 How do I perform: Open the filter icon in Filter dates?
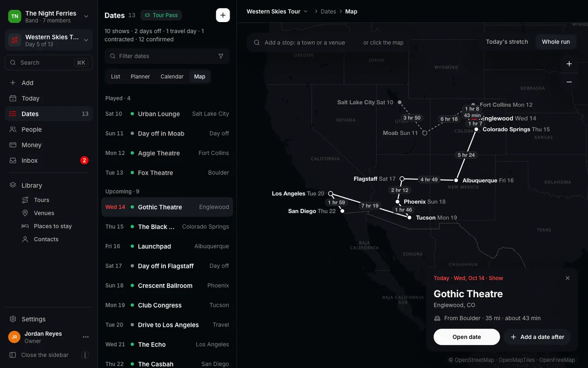(x=221, y=56)
